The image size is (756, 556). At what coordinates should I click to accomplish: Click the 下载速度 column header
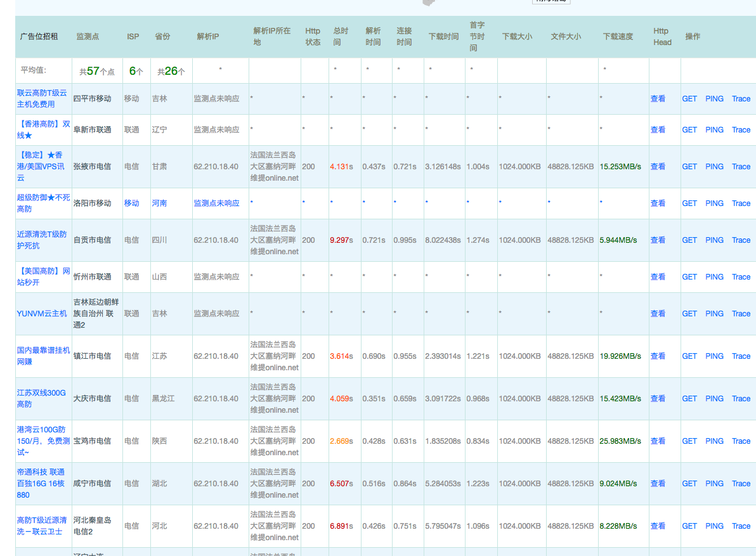coord(618,37)
